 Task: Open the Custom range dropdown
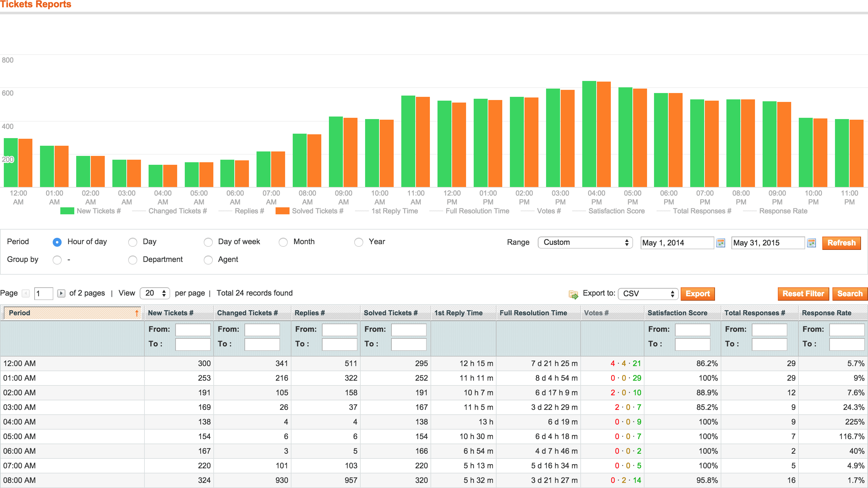[585, 242]
